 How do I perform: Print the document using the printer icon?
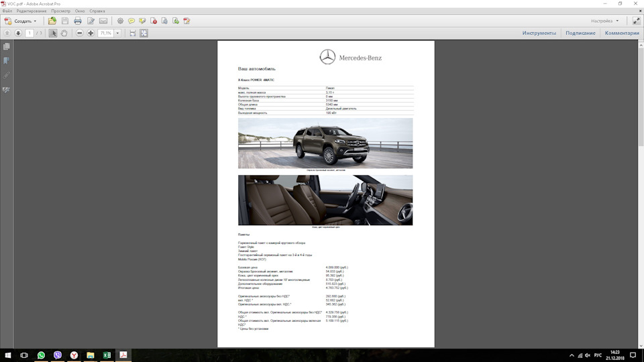78,21
